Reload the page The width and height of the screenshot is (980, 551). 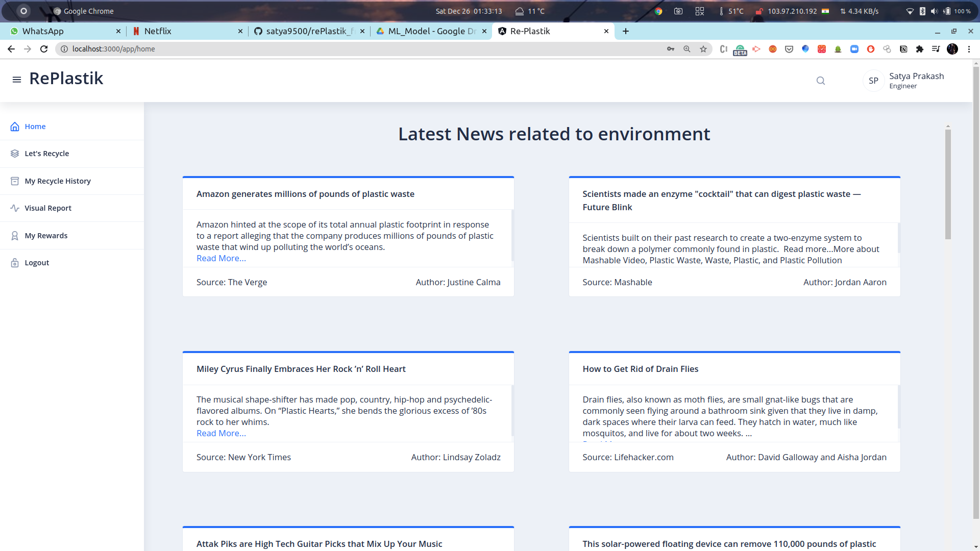click(44, 49)
